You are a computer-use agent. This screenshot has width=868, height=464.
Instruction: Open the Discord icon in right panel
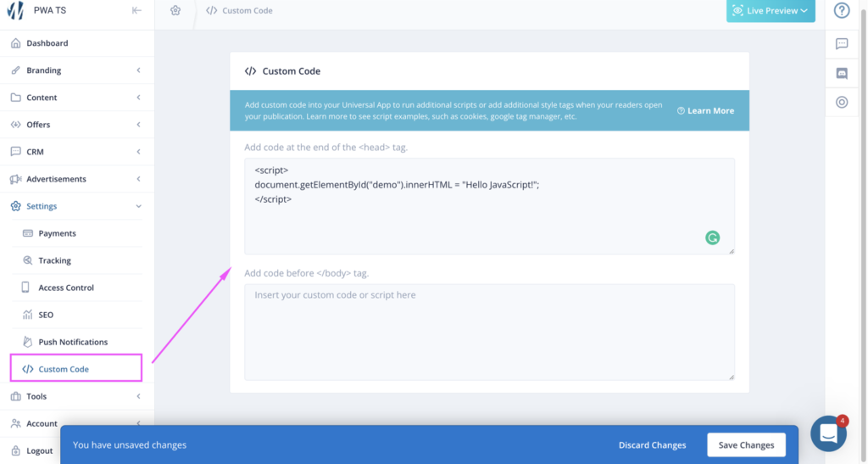(842, 73)
